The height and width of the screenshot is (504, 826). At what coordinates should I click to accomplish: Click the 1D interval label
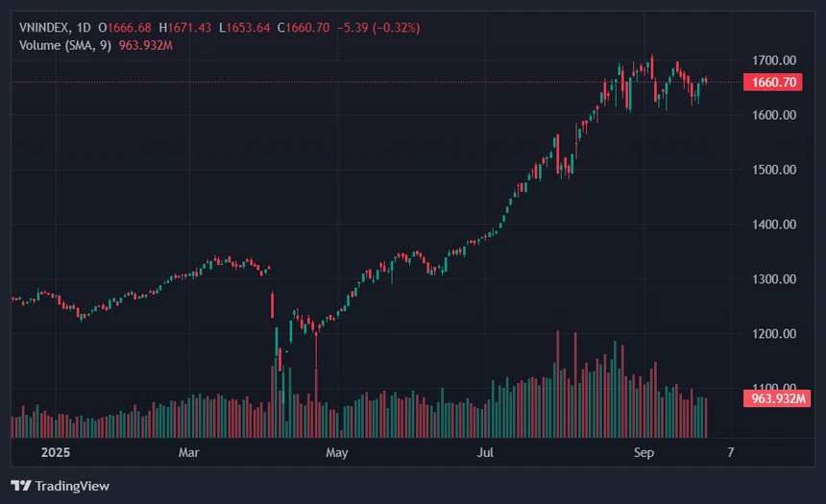point(89,28)
